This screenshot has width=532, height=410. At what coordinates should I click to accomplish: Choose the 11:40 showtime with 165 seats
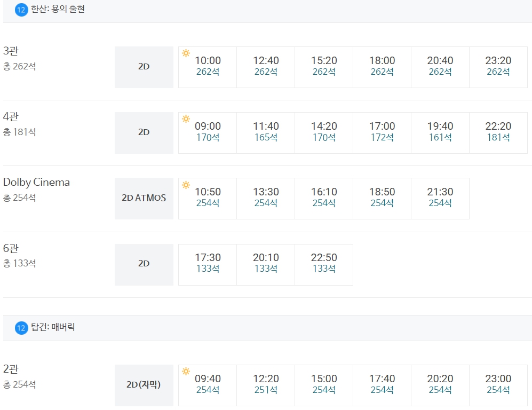(266, 133)
